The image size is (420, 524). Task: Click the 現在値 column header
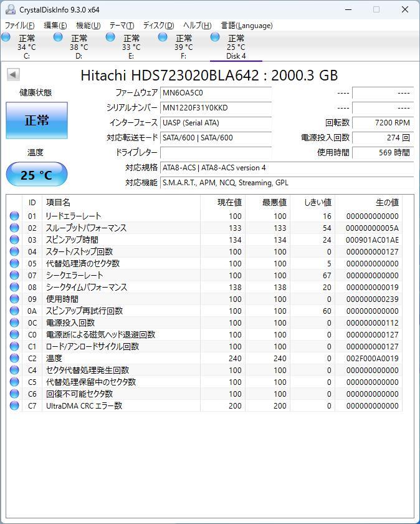[222, 202]
